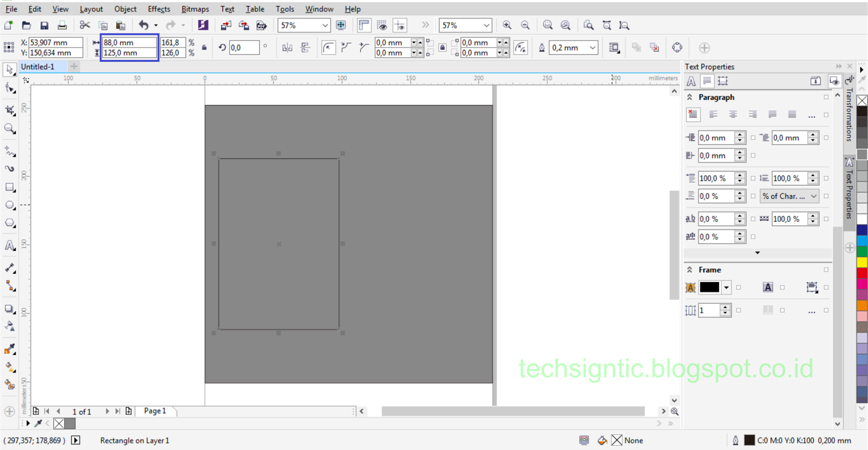Click the Cut scissors icon

pyautogui.click(x=85, y=25)
